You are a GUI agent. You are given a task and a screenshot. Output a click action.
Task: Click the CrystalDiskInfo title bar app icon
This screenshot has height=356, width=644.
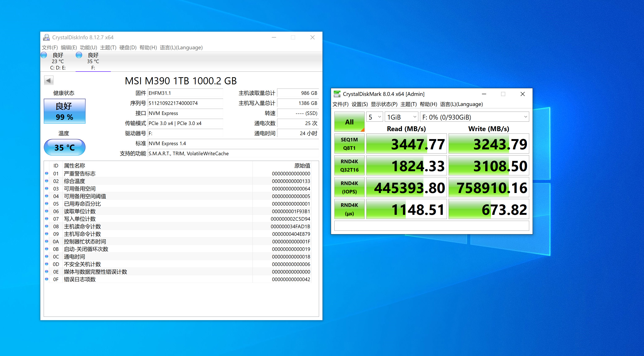click(x=46, y=38)
